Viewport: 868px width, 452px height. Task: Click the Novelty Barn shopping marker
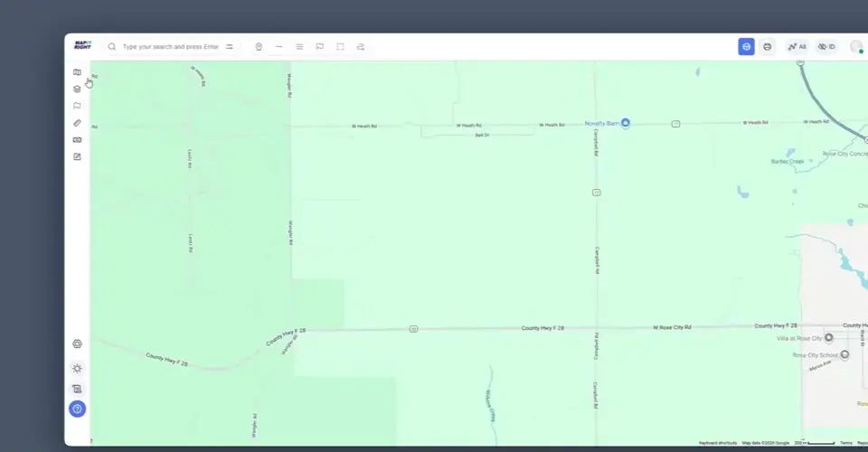click(625, 123)
